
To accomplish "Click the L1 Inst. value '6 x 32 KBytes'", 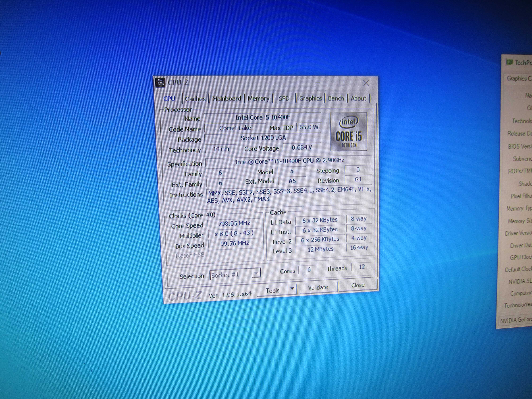I will pos(320,230).
